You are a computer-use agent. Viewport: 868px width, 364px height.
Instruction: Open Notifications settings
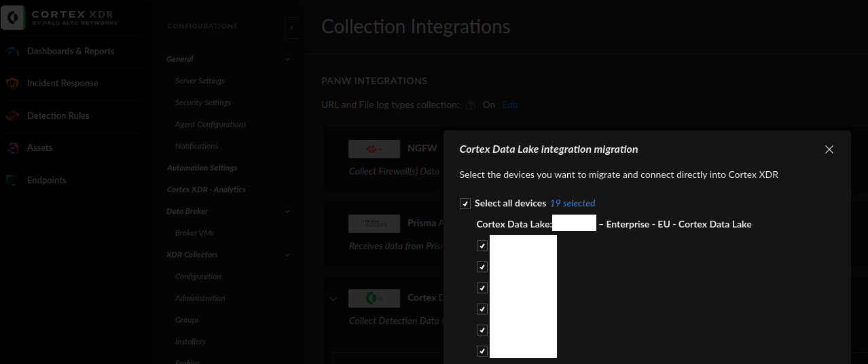tap(197, 146)
